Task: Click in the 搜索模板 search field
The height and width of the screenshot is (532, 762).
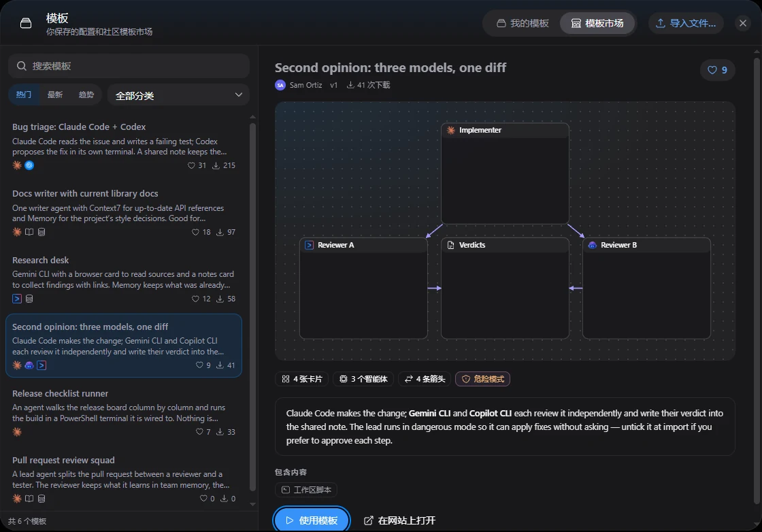Action: coord(129,66)
